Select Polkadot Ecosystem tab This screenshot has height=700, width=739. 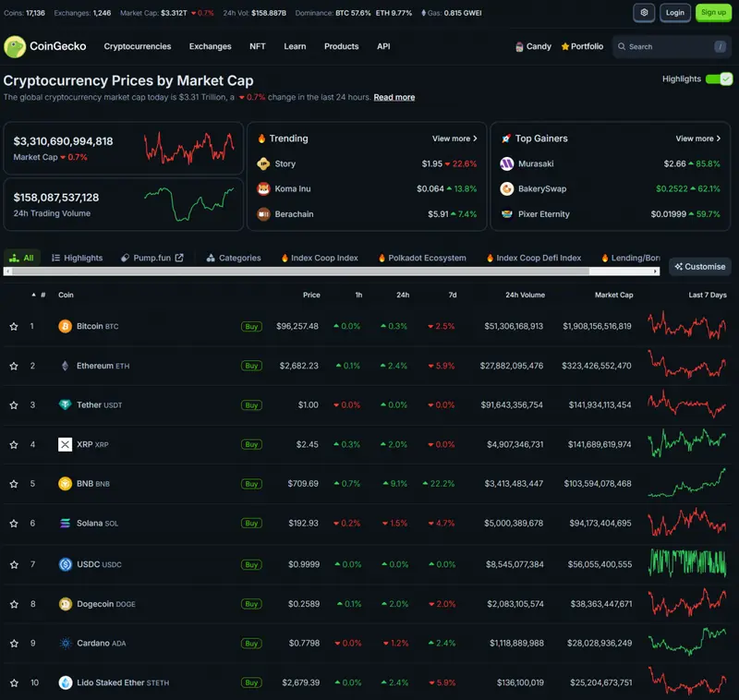(x=422, y=258)
